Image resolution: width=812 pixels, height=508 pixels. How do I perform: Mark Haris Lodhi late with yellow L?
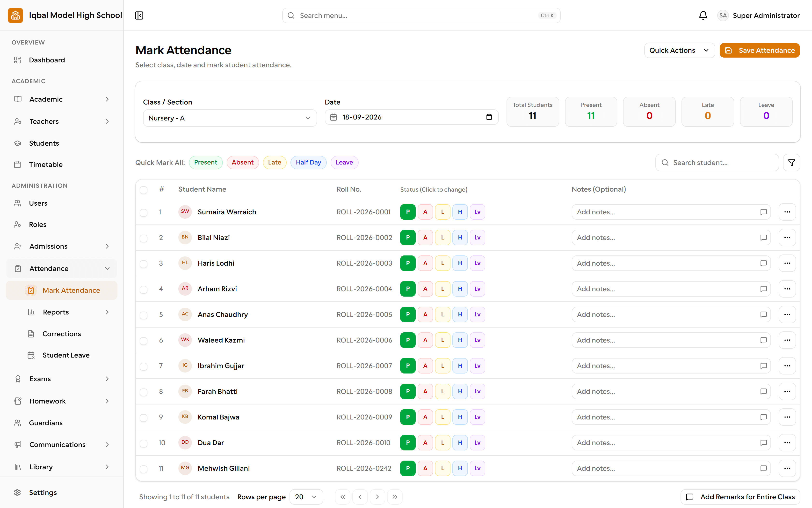pos(442,263)
